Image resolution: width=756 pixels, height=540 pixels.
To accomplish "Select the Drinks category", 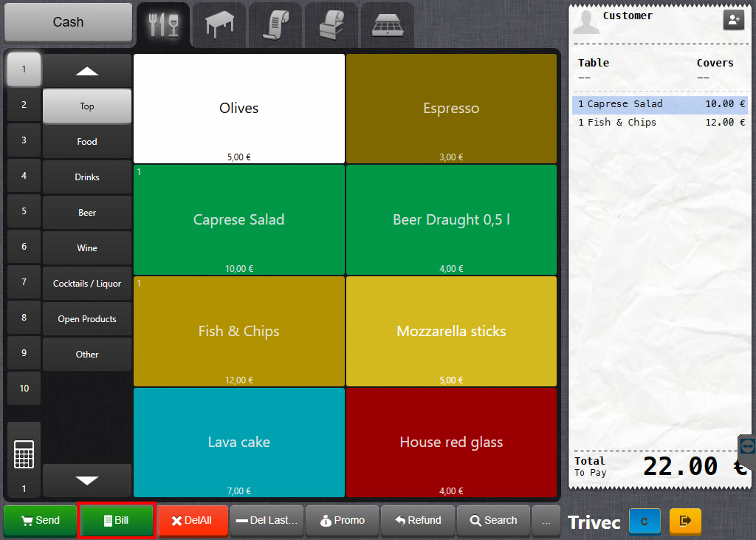I will (87, 177).
